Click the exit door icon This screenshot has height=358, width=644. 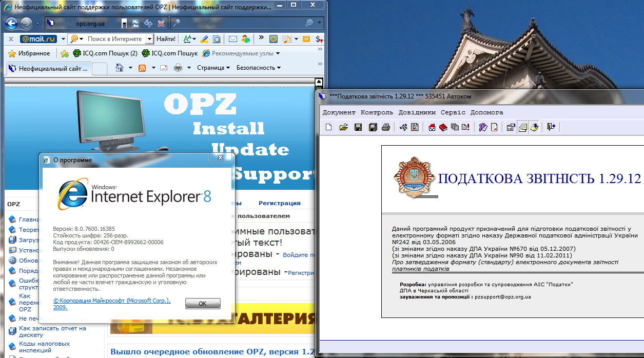pyautogui.click(x=551, y=127)
